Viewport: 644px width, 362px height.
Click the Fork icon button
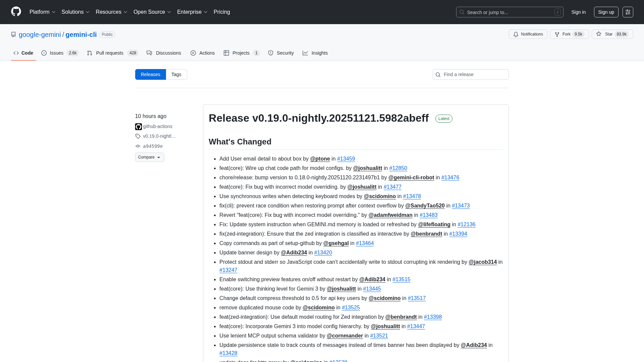coord(557,34)
